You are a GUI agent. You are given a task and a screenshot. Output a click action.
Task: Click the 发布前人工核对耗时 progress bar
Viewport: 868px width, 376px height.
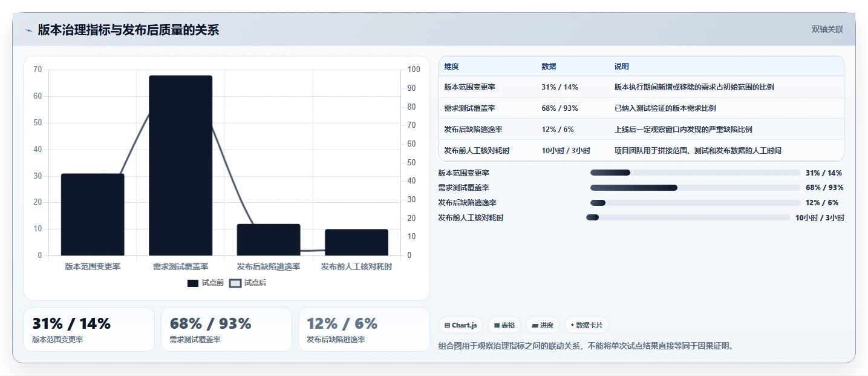pyautogui.click(x=688, y=217)
